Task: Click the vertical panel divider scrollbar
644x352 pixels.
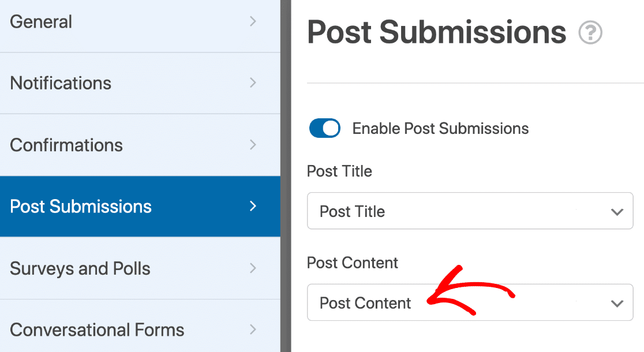Action: [x=286, y=176]
